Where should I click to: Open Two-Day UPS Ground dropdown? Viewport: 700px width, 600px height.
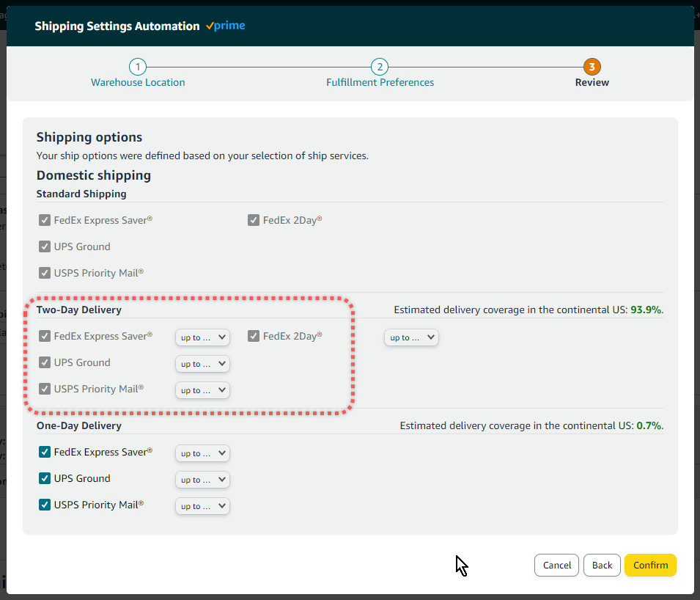[x=203, y=364]
